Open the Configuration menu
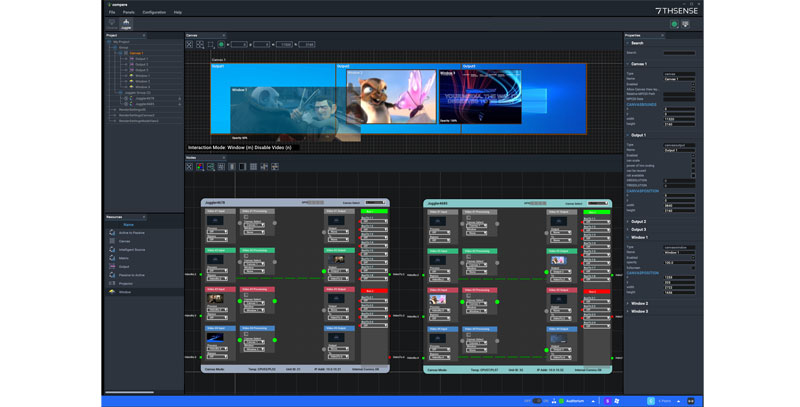 (154, 12)
